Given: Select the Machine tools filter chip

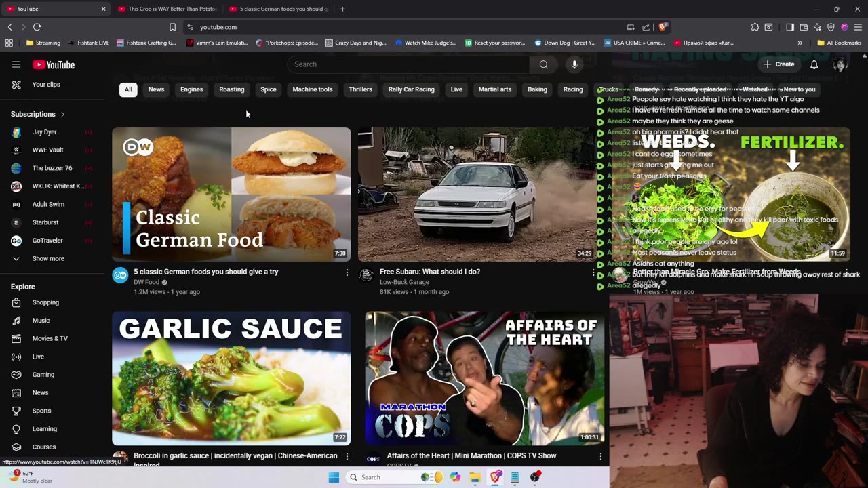Looking at the screenshot, I should click(x=313, y=89).
